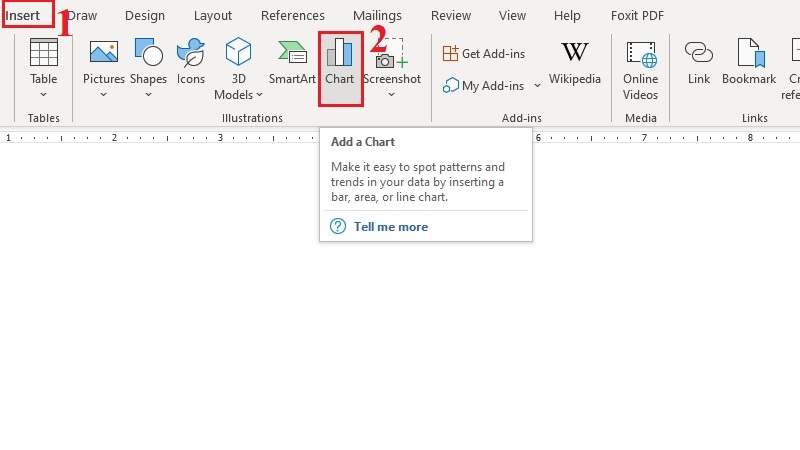The height and width of the screenshot is (450, 800).
Task: Open the Mailings tab
Action: pos(378,16)
